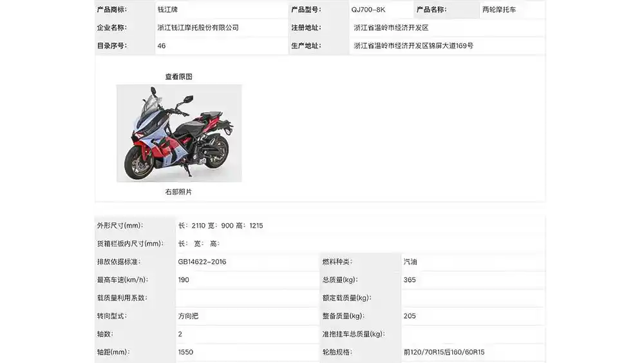Click the 轴数 label
Screen dimensions: 644x363
pyautogui.click(x=105, y=334)
